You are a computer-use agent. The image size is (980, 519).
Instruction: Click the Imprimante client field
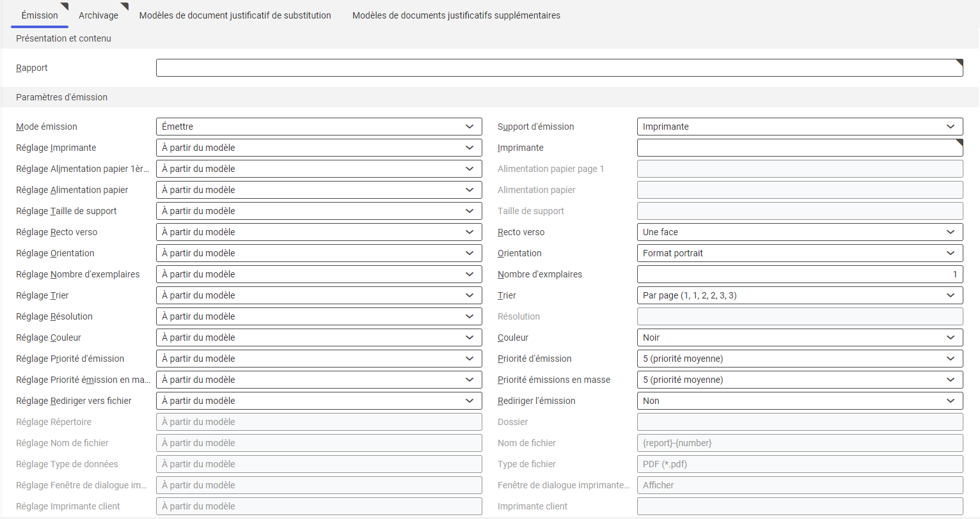[800, 506]
